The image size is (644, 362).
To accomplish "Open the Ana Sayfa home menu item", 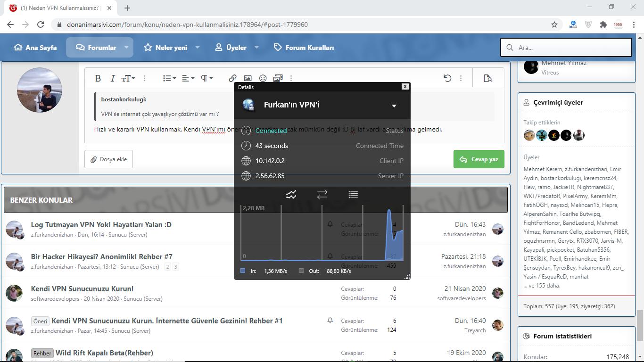I will [x=35, y=48].
